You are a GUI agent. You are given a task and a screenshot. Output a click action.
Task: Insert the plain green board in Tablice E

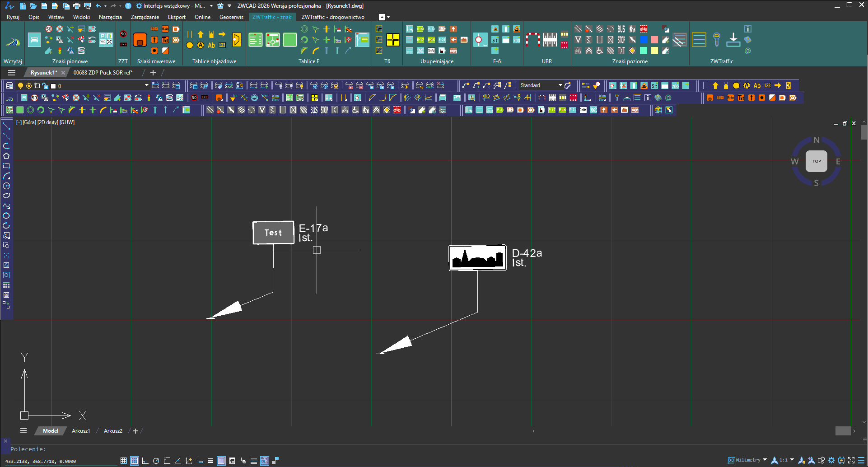[289, 40]
